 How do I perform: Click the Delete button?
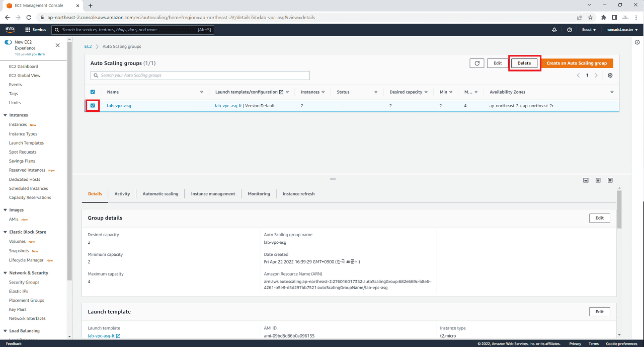point(524,63)
